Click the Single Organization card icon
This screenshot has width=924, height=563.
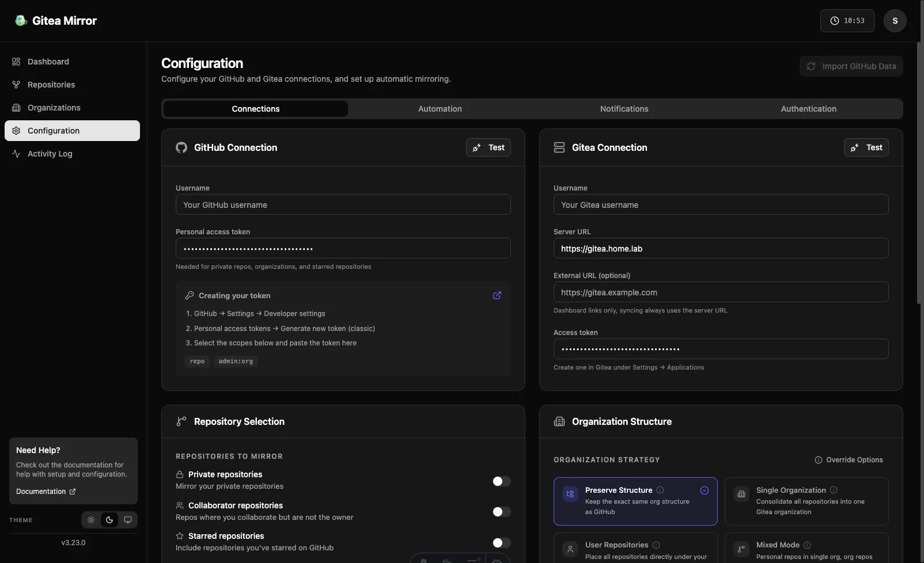741,494
